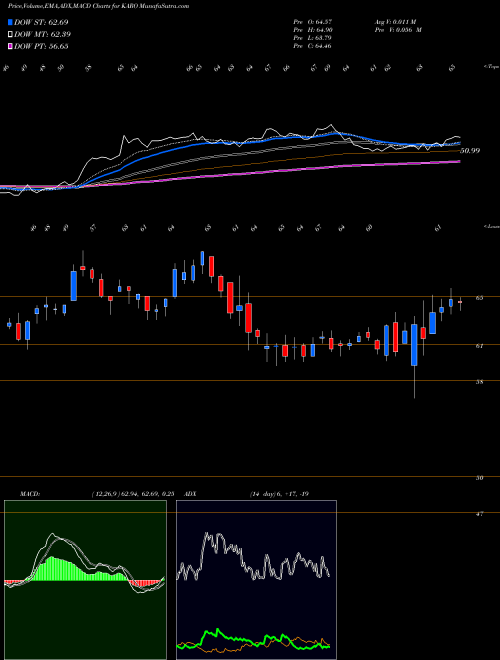Click the 50.99 price label on EMA chart
The width and height of the screenshot is (500, 660).
[470, 151]
